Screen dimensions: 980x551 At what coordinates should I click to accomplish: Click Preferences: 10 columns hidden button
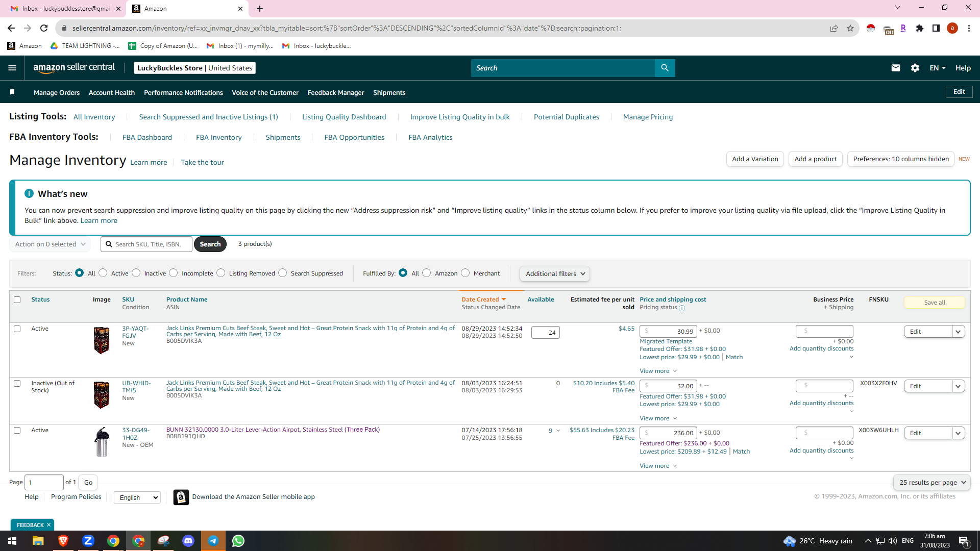[x=901, y=159]
